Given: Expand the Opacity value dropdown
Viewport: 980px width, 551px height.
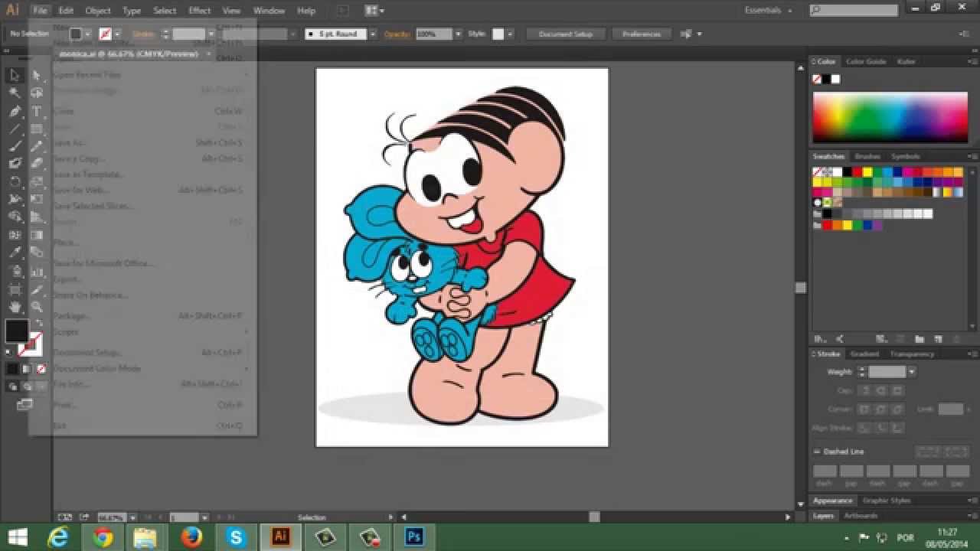Looking at the screenshot, I should click(x=458, y=34).
